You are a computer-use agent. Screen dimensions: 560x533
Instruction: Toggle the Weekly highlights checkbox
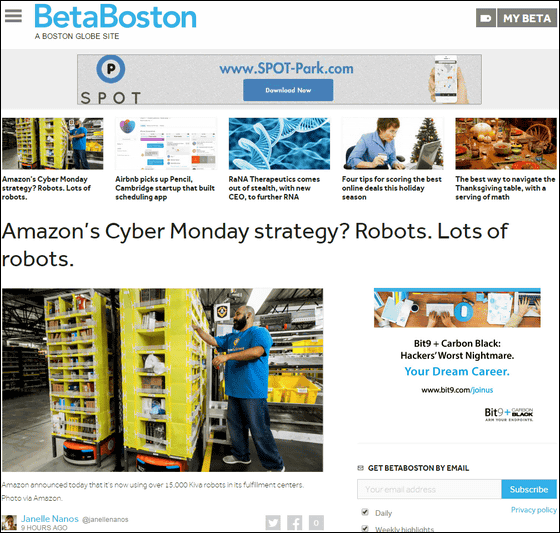365,528
